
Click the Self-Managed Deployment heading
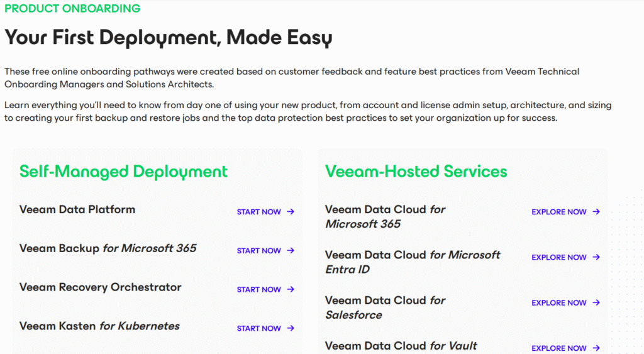pos(123,172)
